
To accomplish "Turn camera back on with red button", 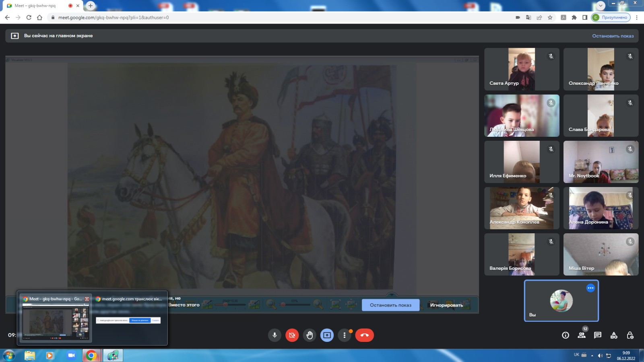I will tap(292, 335).
